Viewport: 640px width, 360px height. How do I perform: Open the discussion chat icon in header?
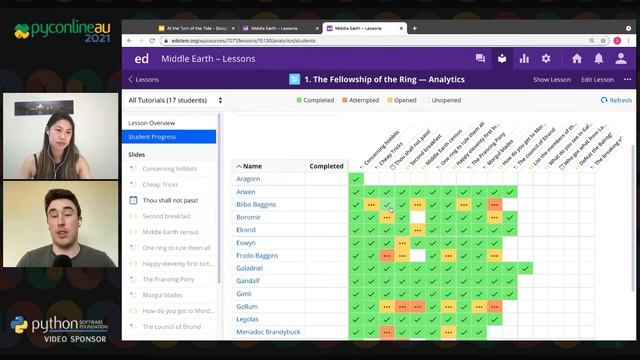(480, 59)
